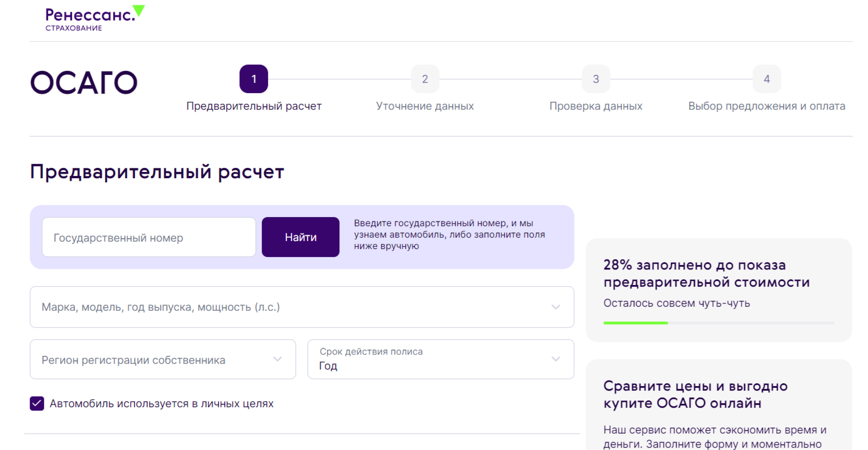
Task: Open the Проверка данных step label
Action: coord(596,106)
